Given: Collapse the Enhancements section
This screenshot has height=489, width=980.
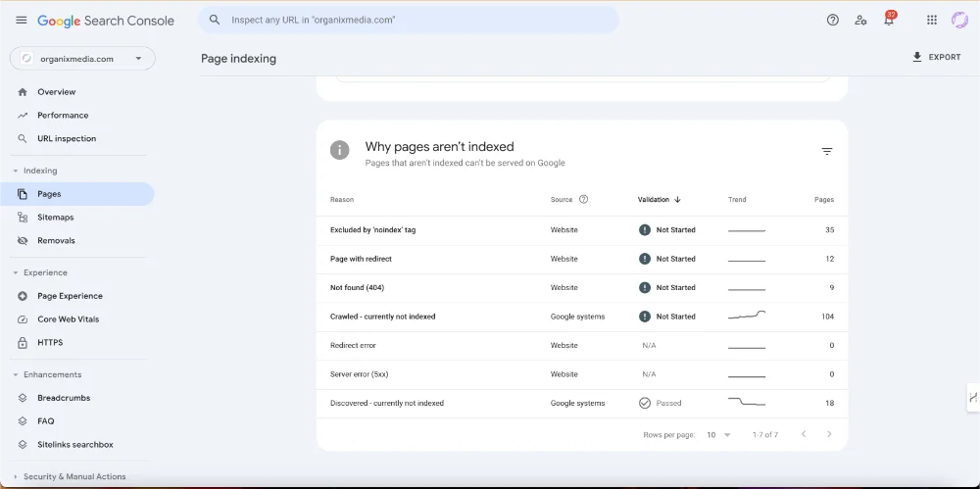Looking at the screenshot, I should click(x=16, y=374).
